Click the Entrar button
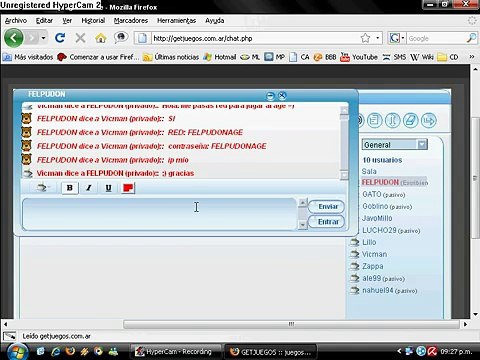480x360 pixels. 326,222
